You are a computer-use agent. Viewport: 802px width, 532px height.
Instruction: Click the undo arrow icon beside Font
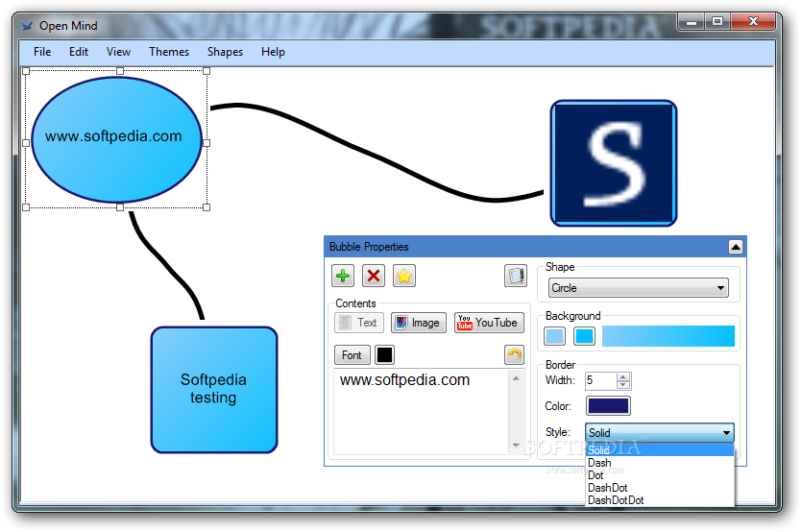coord(515,354)
